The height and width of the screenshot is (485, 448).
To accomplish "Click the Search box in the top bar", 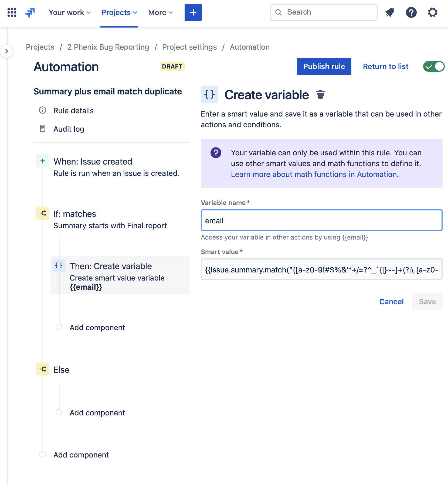I will [x=324, y=12].
